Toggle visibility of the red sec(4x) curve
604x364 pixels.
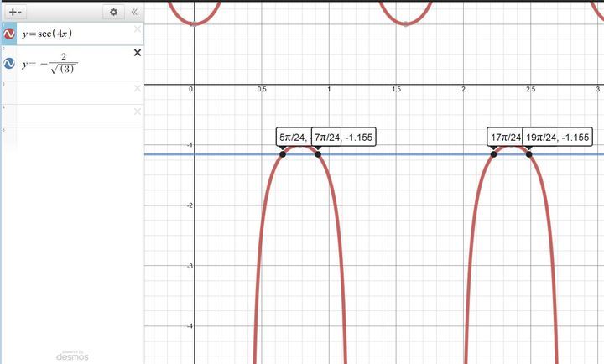point(9,34)
